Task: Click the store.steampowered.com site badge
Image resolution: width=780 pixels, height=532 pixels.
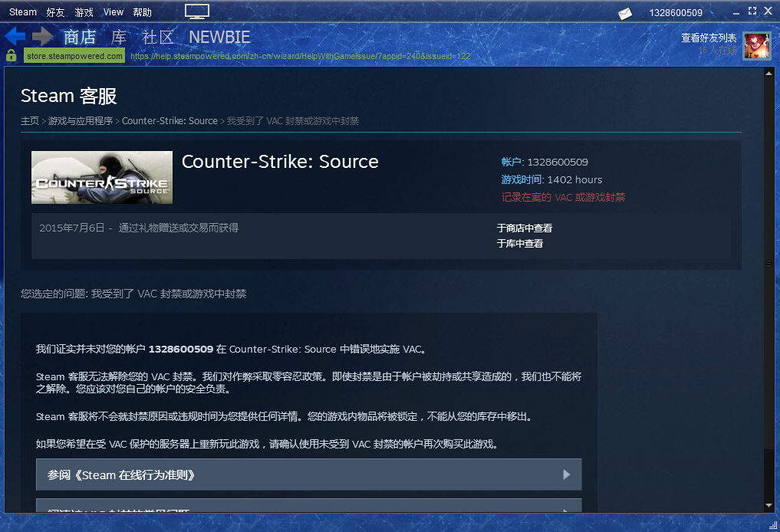Action: pos(74,56)
